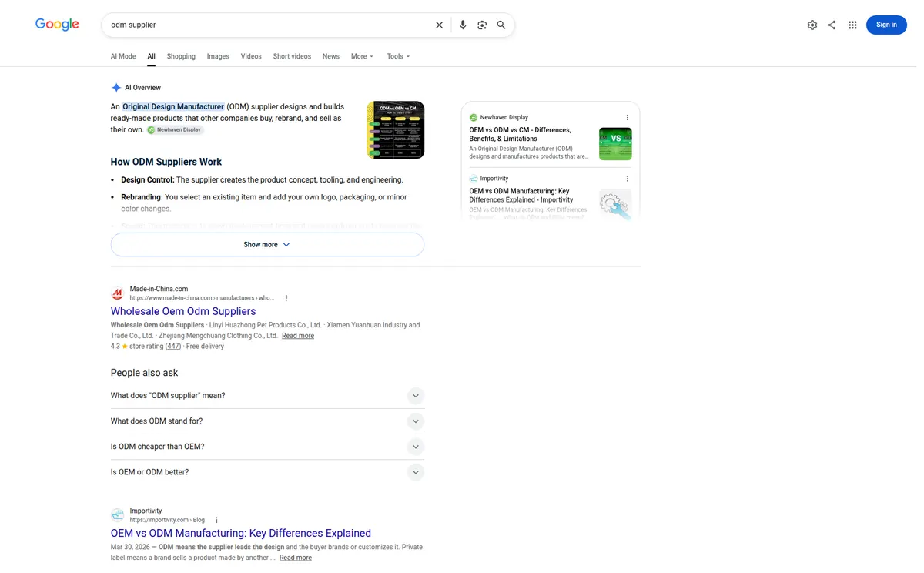The width and height of the screenshot is (924, 573).
Task: Clear the search box with X icon
Action: pos(439,25)
